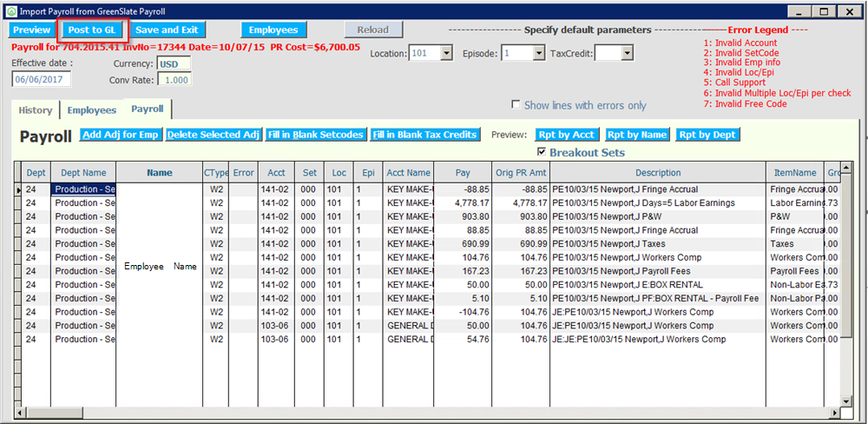Open the Episode dropdown
The image size is (868, 424).
(540, 54)
